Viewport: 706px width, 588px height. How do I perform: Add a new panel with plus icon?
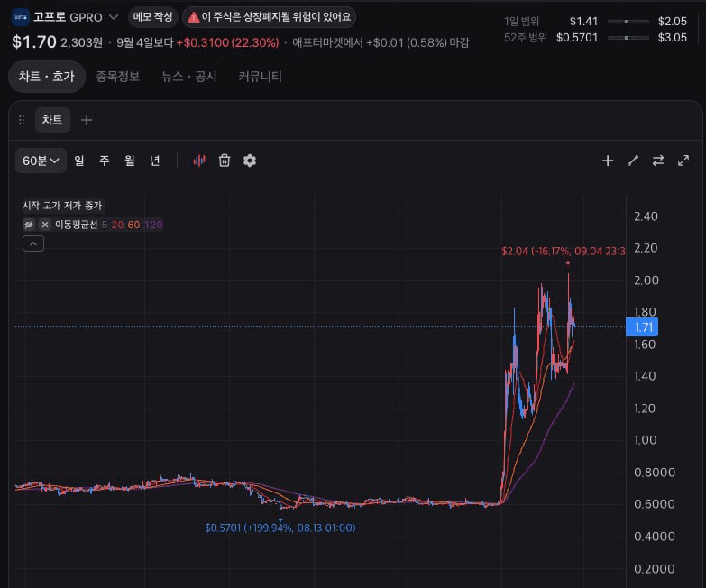tap(87, 120)
